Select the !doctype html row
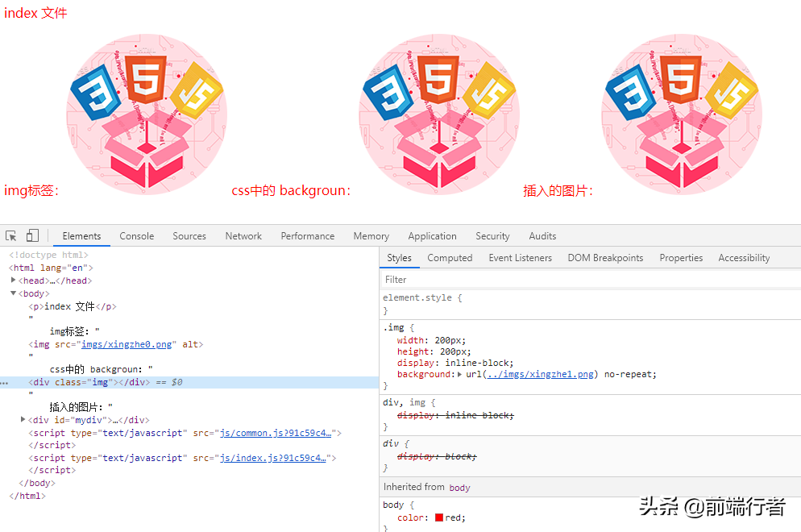The height and width of the screenshot is (532, 801). [x=48, y=255]
